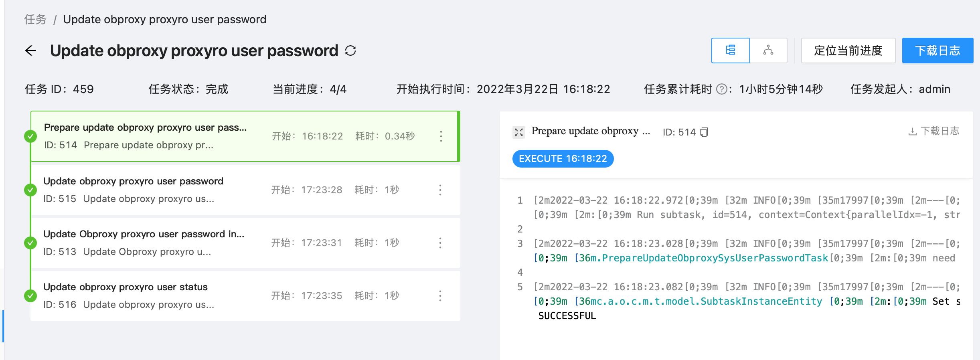Open more menu for subtask 514
Viewport: 980px width, 360px height.
[x=441, y=136]
